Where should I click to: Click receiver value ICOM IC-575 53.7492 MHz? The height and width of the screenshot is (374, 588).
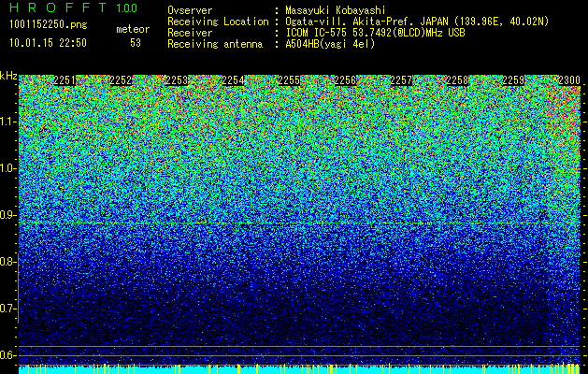(376, 33)
